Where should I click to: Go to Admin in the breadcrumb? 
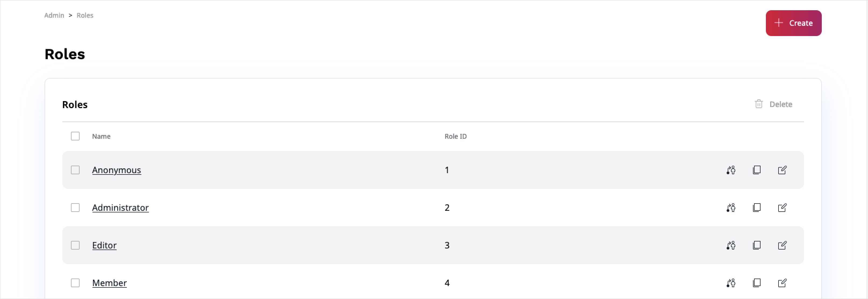coord(54,16)
